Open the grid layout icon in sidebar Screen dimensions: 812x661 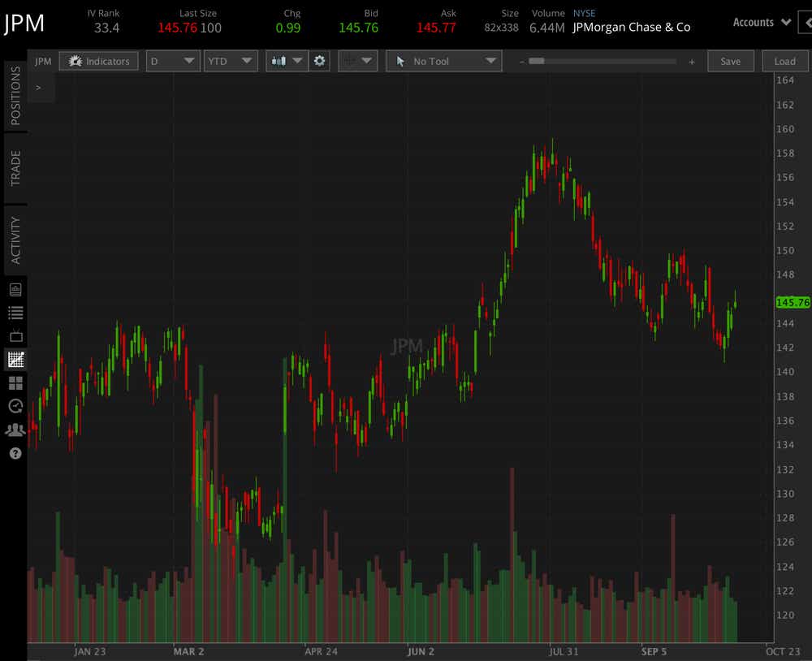[x=14, y=382]
